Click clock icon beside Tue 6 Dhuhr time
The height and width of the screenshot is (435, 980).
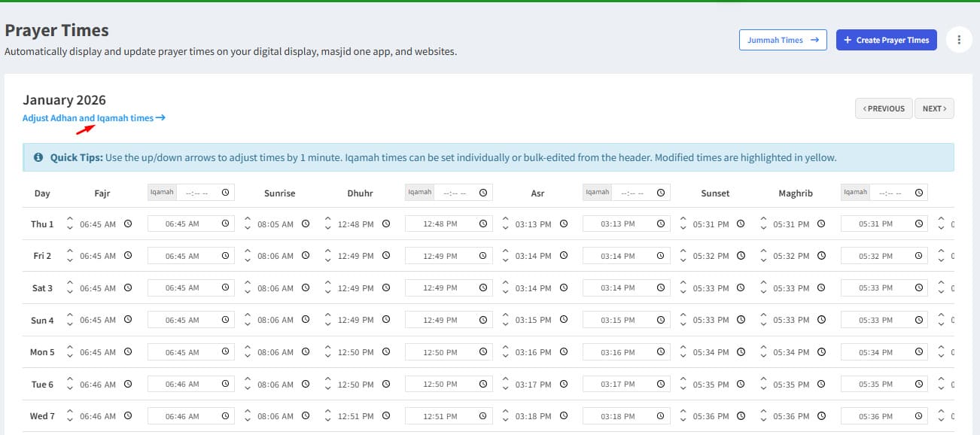(x=386, y=384)
